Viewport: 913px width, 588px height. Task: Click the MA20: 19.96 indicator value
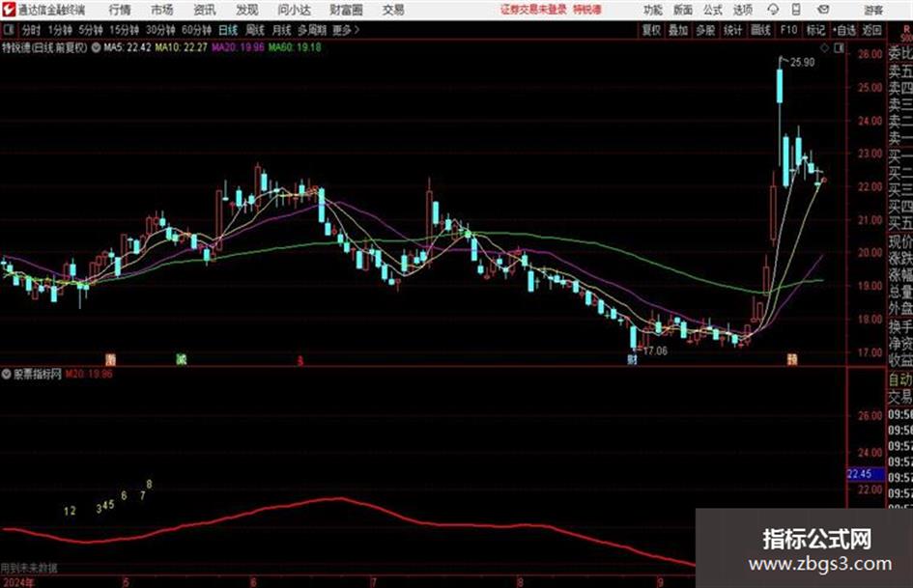tap(238, 47)
